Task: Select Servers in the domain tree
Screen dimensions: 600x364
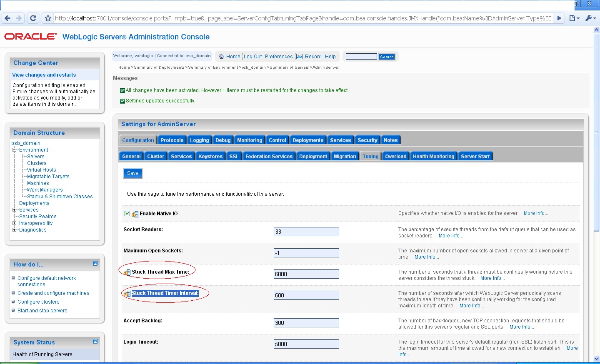Action: click(35, 157)
